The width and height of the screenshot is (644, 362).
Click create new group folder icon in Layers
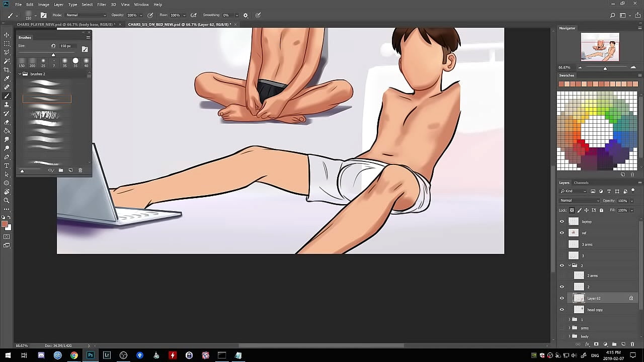614,344
